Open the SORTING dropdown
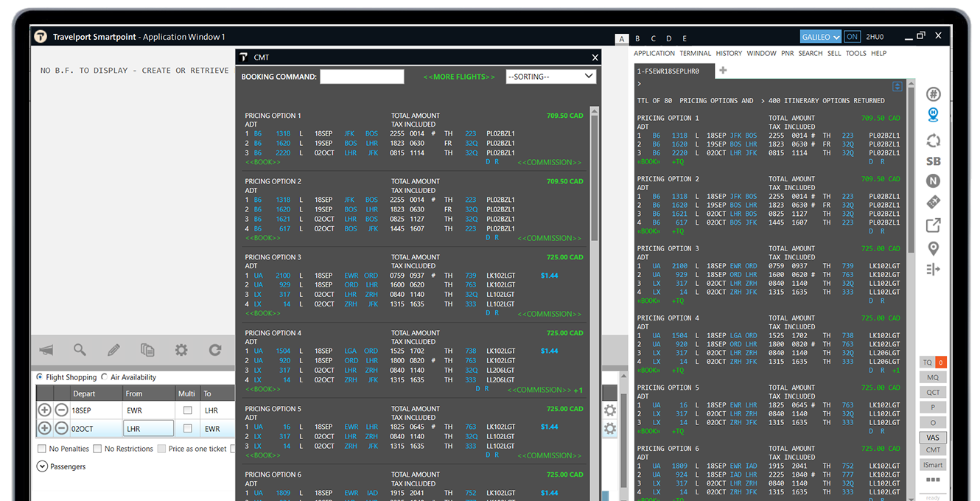980x501 pixels. tap(550, 77)
